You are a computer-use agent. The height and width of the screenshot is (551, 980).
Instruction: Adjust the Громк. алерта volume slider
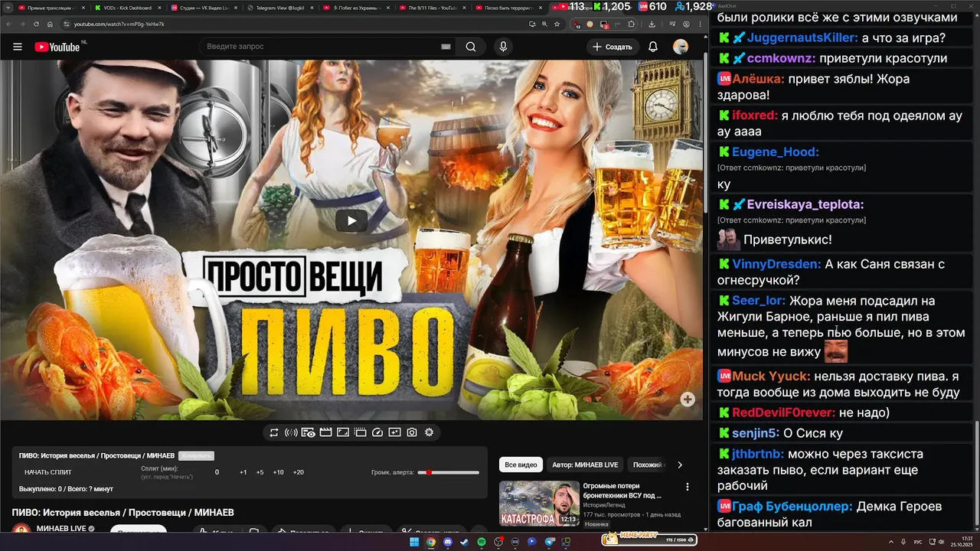[x=448, y=472]
